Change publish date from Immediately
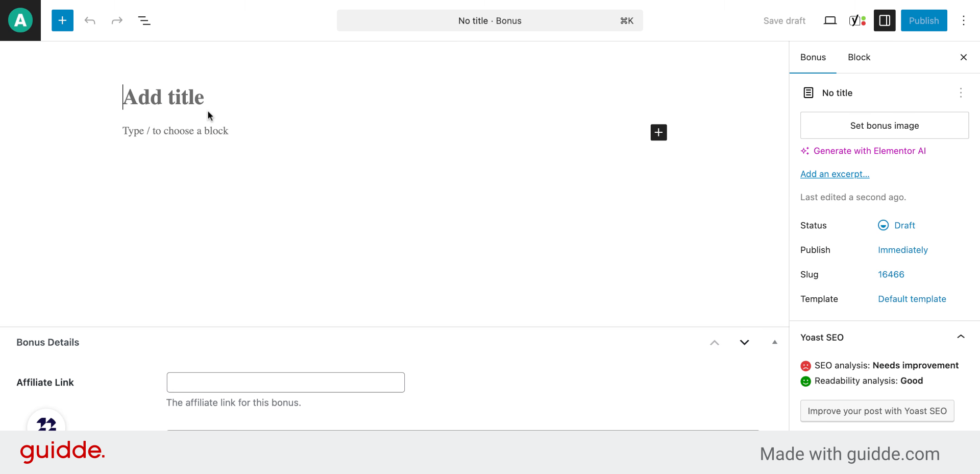980x474 pixels. coord(902,250)
